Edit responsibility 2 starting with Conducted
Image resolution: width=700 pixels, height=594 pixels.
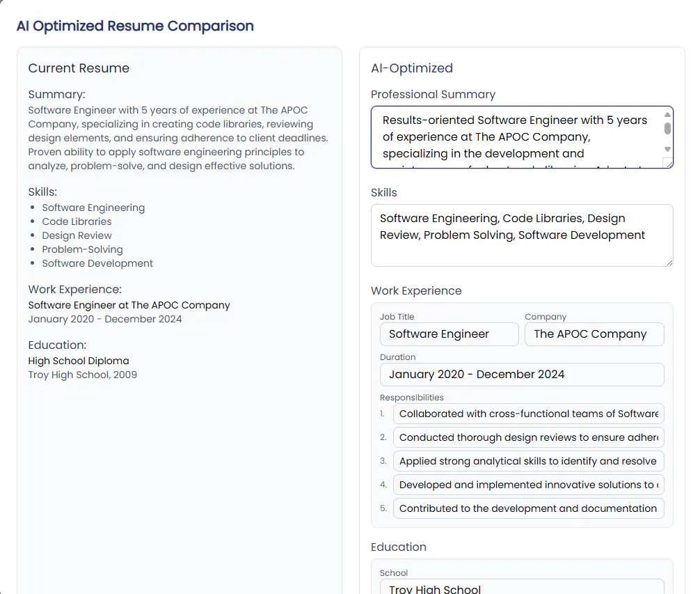coord(529,437)
